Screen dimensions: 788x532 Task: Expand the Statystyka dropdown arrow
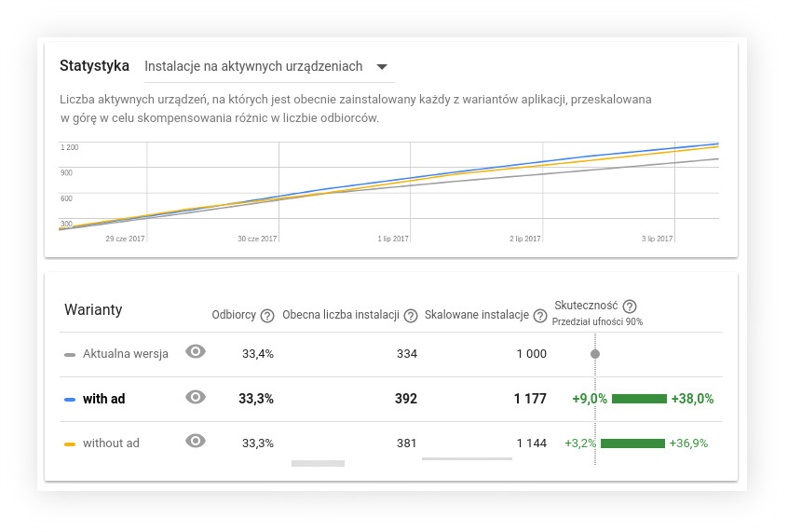[382, 67]
